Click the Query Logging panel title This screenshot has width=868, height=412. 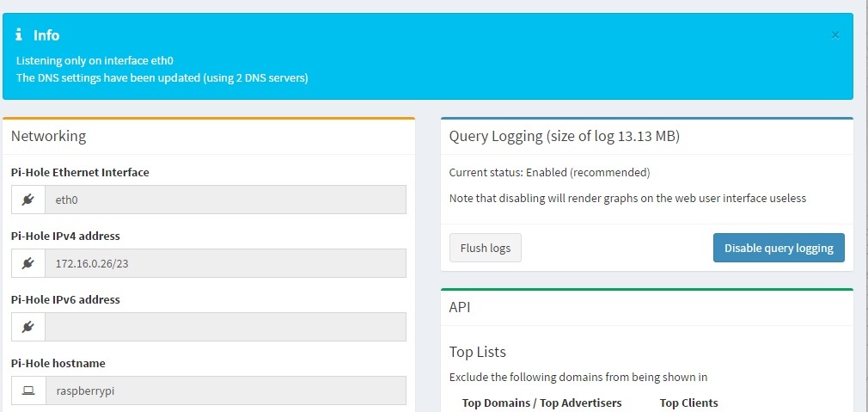pyautogui.click(x=565, y=136)
